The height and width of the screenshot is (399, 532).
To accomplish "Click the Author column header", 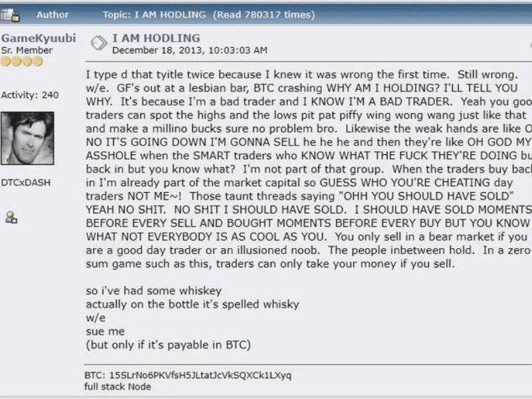I will 53,15.
